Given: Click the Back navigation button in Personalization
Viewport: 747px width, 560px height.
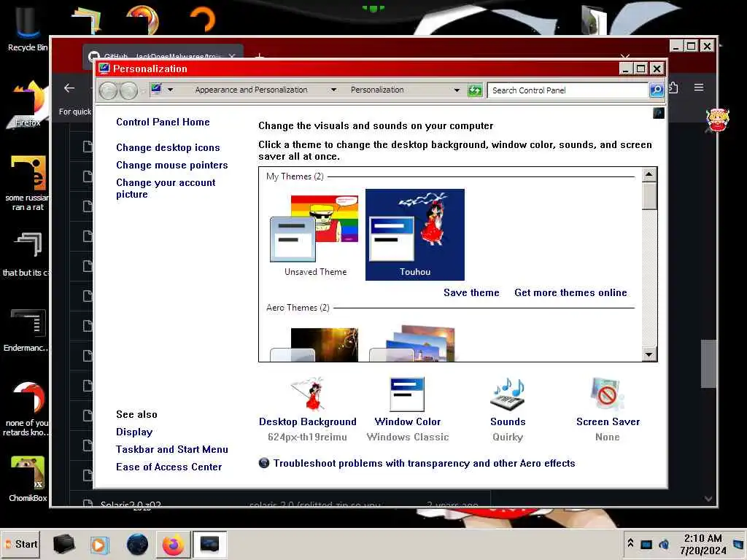Looking at the screenshot, I should tap(109, 90).
